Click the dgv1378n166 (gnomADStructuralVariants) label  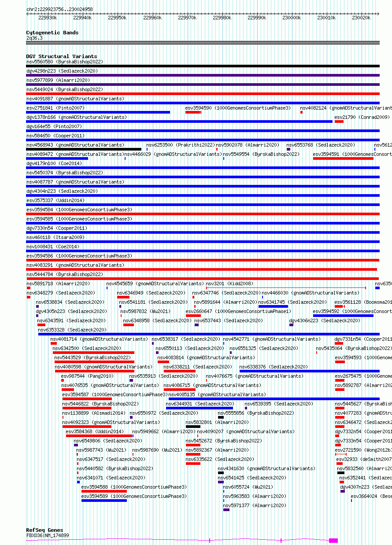(x=77, y=117)
